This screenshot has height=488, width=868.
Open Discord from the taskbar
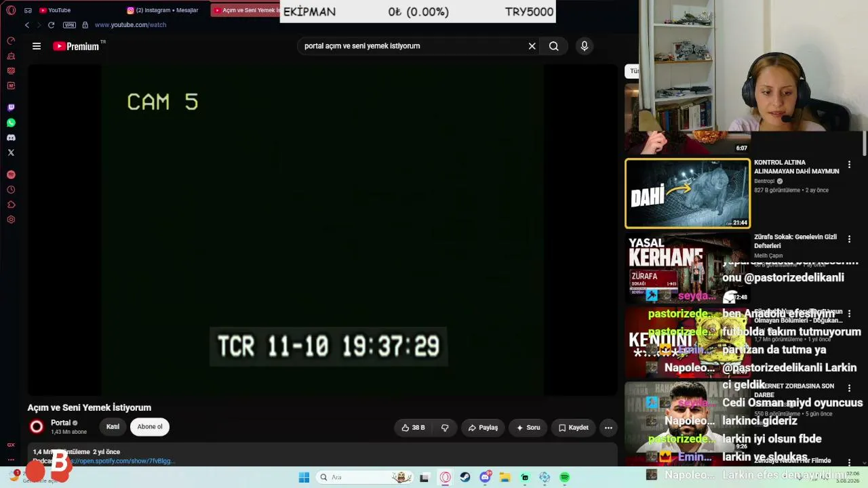pyautogui.click(x=485, y=478)
